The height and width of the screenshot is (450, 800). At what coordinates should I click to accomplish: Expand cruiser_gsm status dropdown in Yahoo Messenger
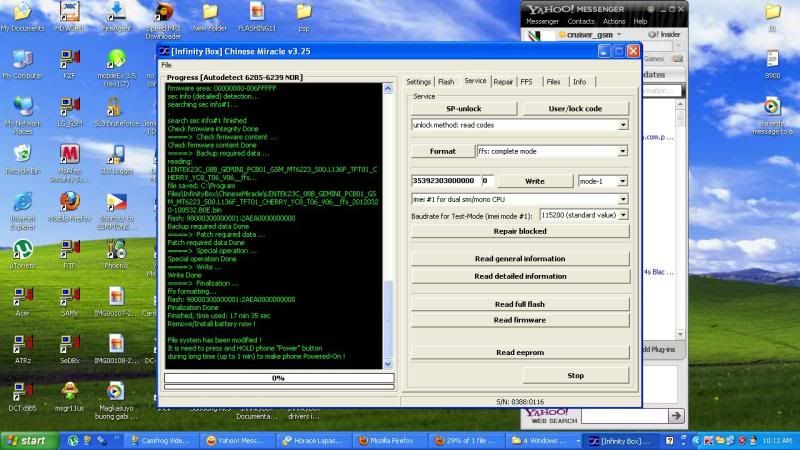pos(619,35)
